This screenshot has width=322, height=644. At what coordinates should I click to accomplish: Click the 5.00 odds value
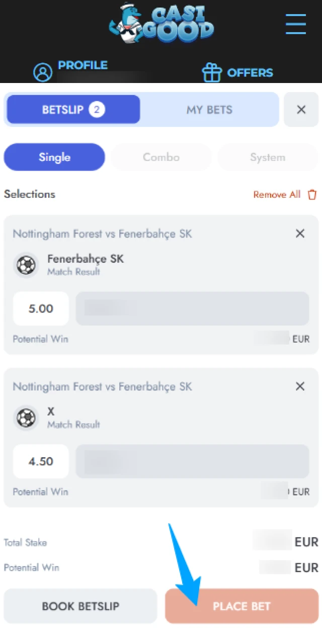pos(41,308)
